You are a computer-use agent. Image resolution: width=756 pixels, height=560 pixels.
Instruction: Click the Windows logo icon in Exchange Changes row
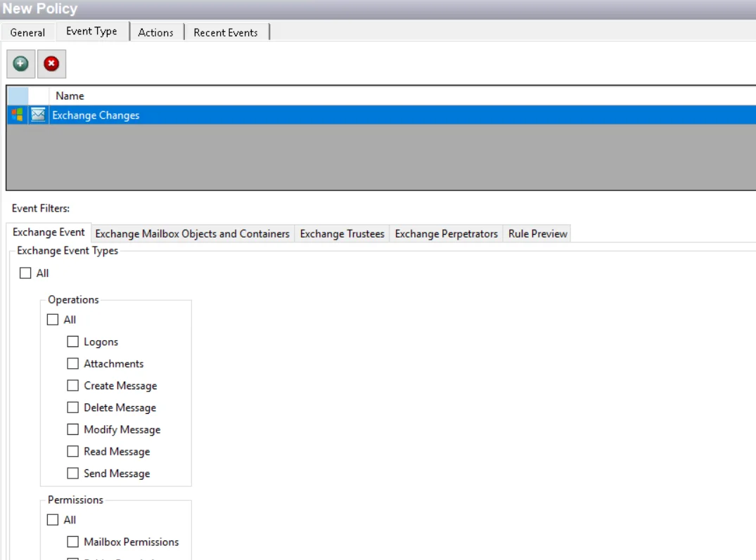click(x=18, y=115)
